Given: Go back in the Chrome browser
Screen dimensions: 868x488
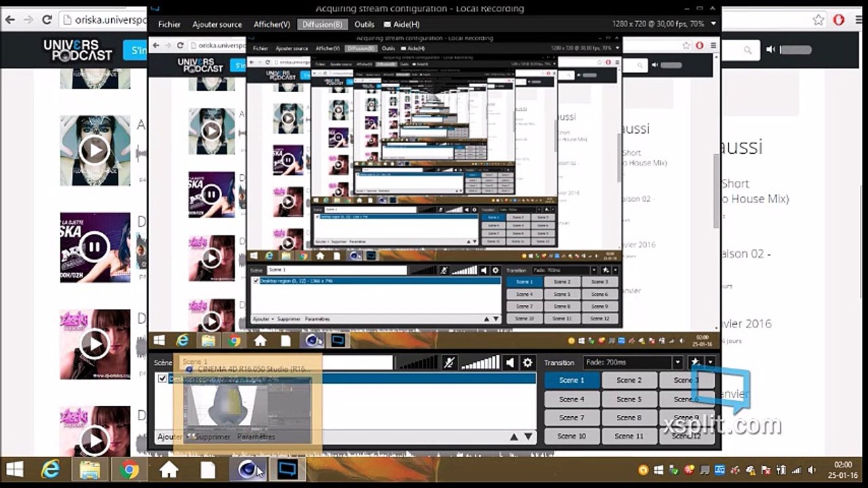Looking at the screenshot, I should (x=9, y=20).
